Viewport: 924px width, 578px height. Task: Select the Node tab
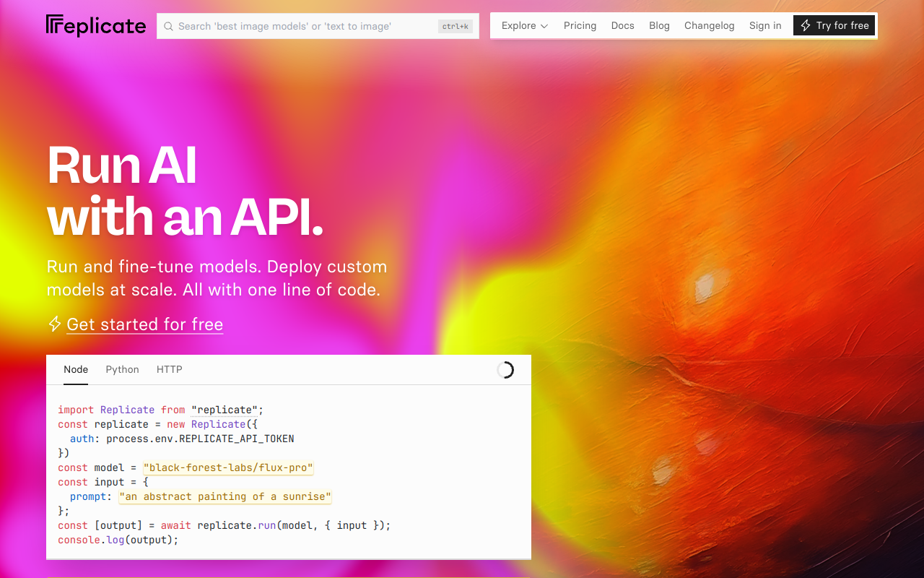click(75, 369)
